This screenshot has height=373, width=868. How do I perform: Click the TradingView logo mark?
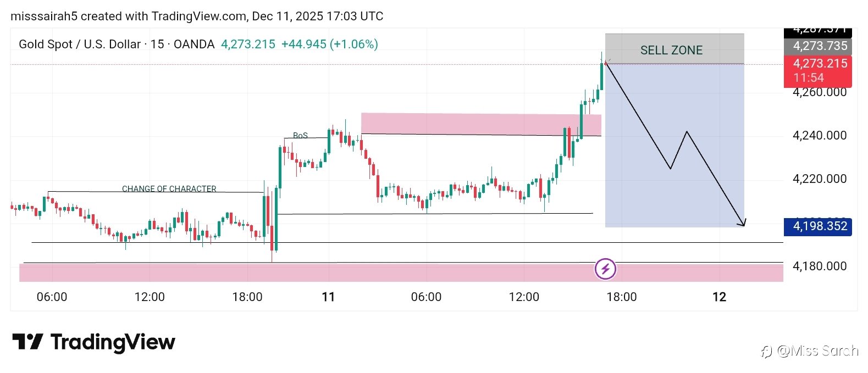point(27,342)
